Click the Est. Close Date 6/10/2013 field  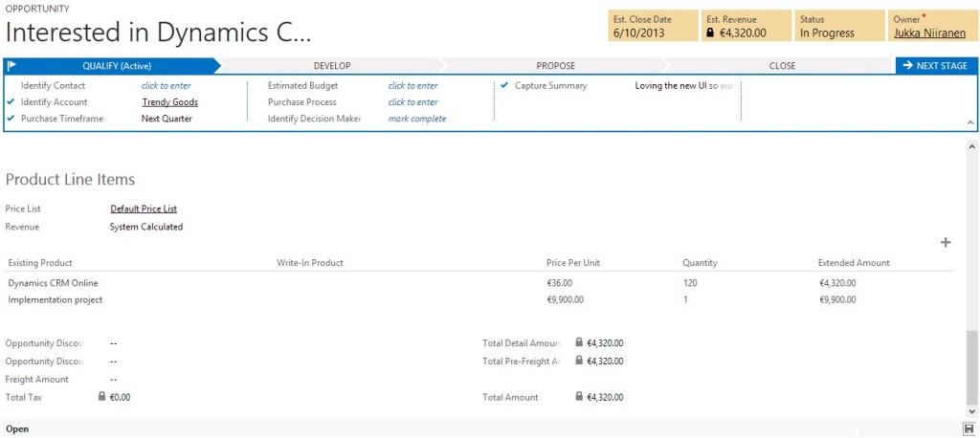pos(653,26)
